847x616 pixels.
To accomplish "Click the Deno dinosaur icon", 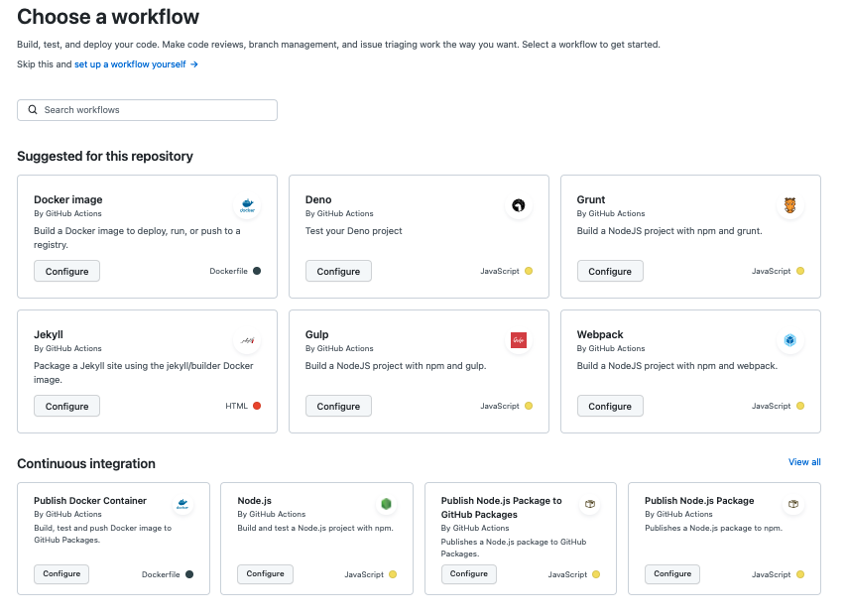I will point(518,205).
